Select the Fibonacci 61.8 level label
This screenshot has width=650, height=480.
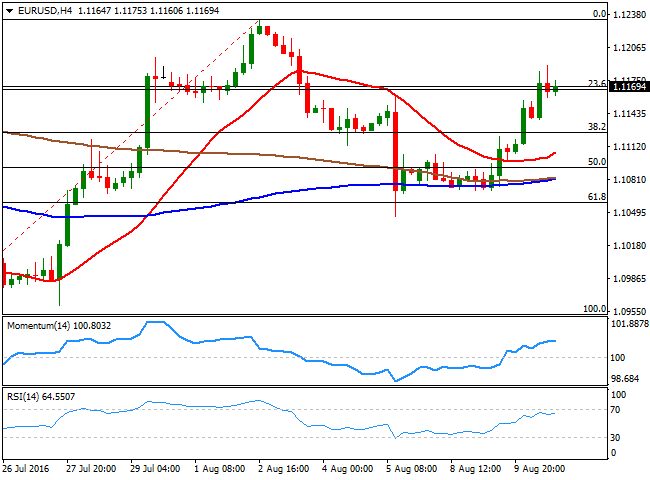pos(597,197)
